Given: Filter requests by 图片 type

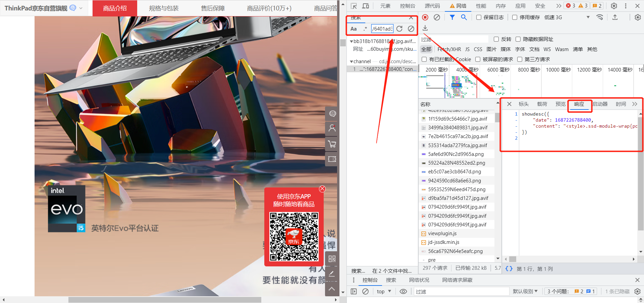Looking at the screenshot, I should 491,49.
